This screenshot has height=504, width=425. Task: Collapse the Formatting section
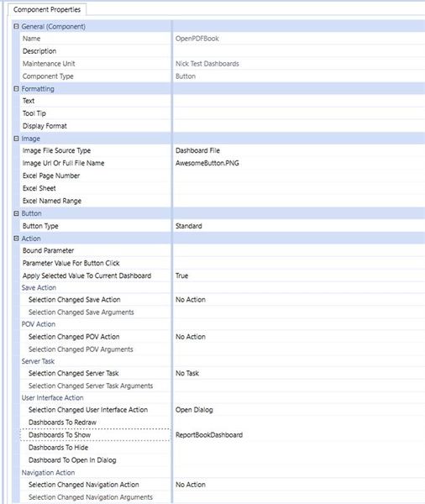click(x=17, y=89)
